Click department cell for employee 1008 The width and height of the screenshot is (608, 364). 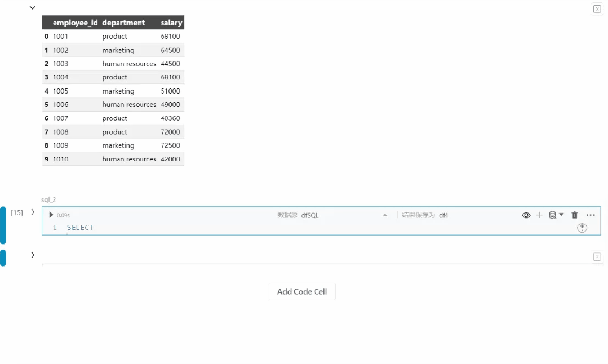(114, 132)
